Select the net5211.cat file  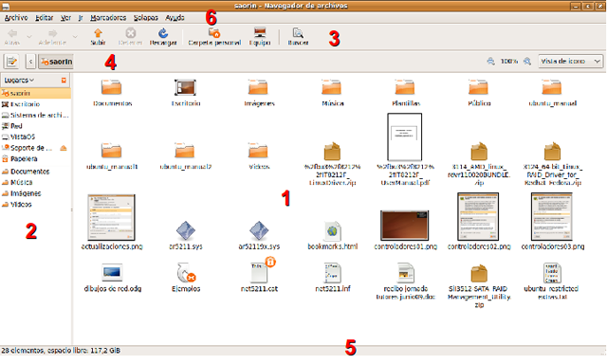pyautogui.click(x=260, y=272)
